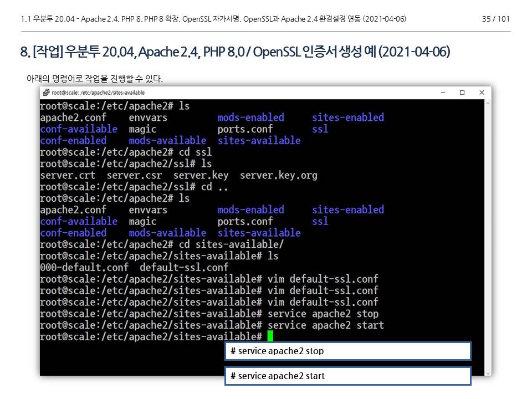Click '000-default.conf' file name
The height and width of the screenshot is (399, 532).
pos(84,267)
